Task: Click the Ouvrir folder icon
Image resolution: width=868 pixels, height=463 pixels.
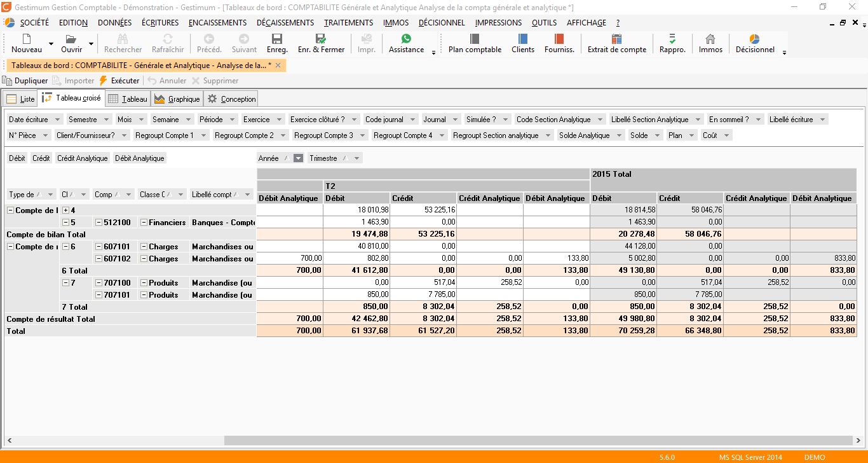Action: pyautogui.click(x=71, y=39)
